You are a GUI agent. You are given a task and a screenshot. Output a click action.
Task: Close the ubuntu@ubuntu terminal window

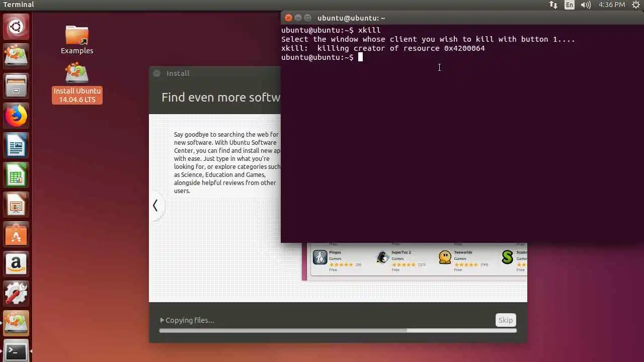tap(288, 18)
